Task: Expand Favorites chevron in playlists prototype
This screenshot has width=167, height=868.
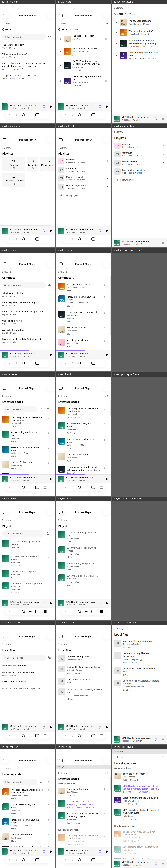Action: pyautogui.click(x=163, y=146)
